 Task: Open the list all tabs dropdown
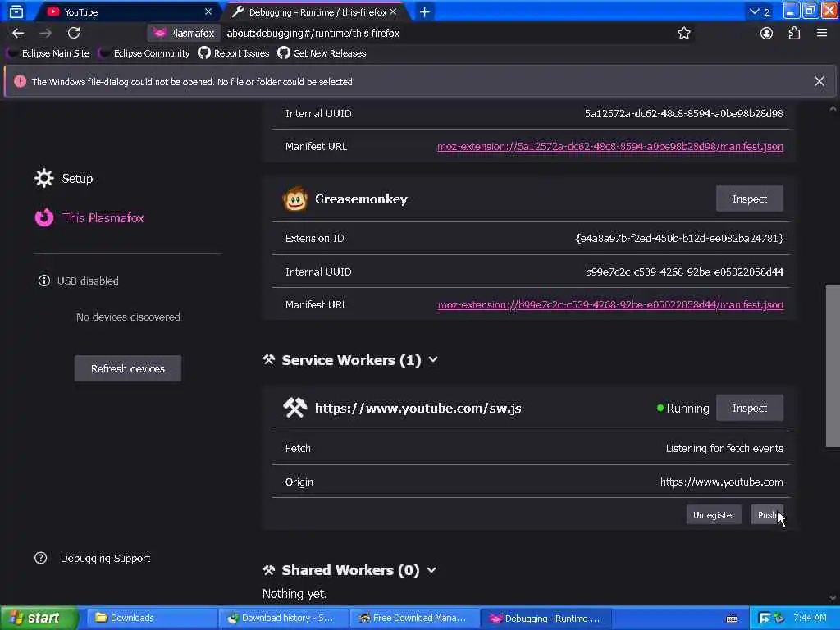click(x=759, y=11)
